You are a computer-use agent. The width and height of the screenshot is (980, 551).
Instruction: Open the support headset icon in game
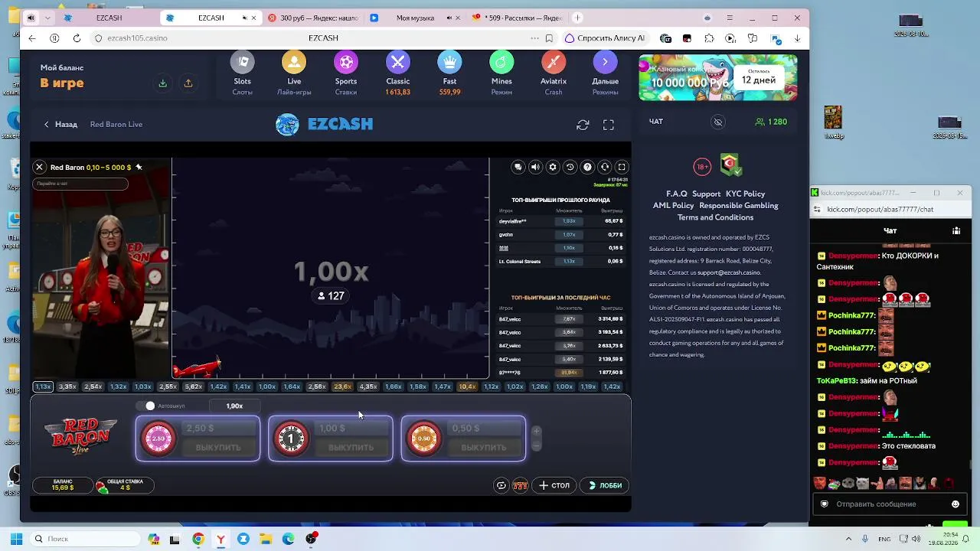605,167
